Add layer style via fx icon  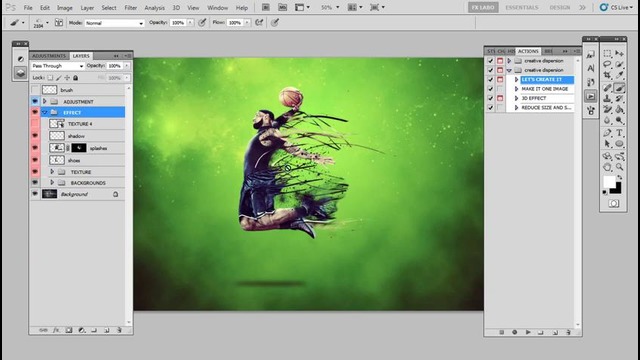56,330
